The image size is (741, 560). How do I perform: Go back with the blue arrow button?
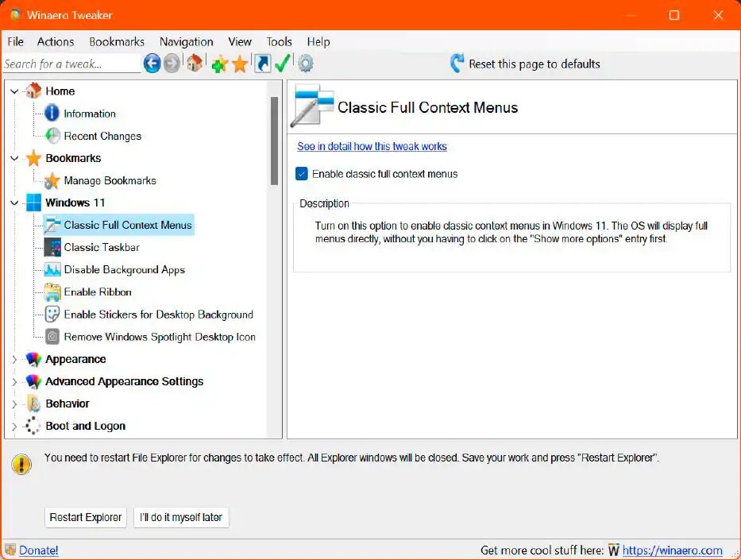point(152,64)
